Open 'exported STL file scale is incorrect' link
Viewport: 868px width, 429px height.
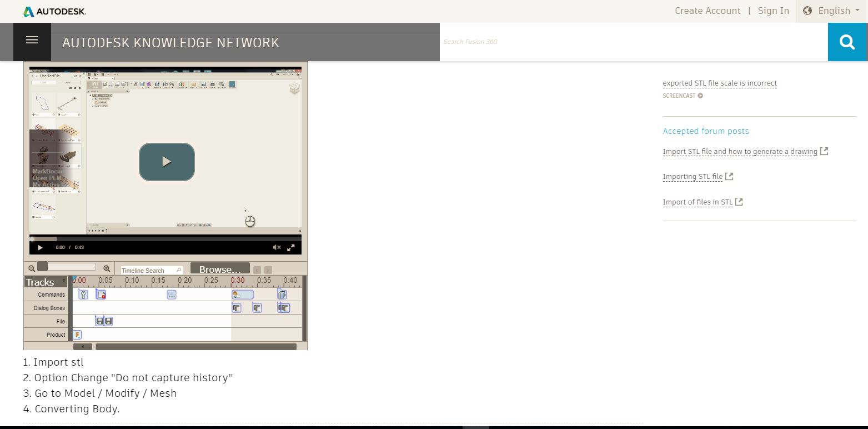click(720, 83)
